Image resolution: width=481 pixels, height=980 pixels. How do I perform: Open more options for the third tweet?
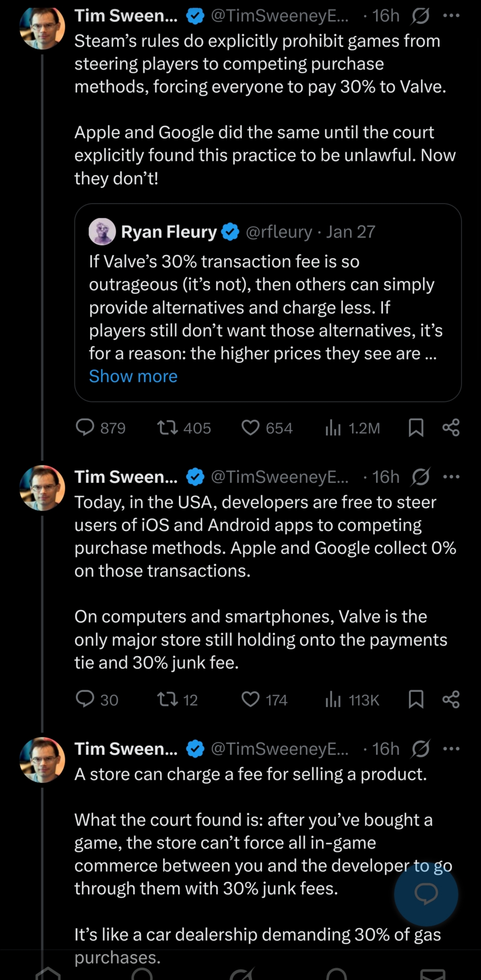(451, 749)
